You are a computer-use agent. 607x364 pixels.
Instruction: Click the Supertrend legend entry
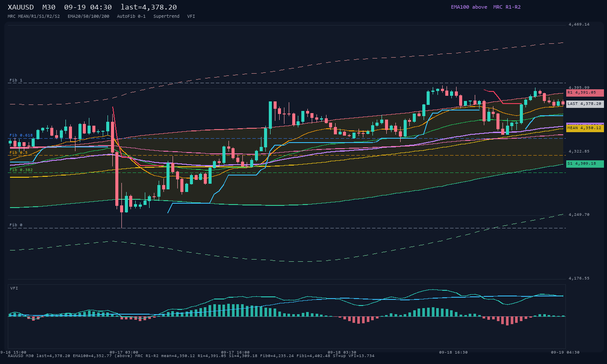pyautogui.click(x=166, y=16)
